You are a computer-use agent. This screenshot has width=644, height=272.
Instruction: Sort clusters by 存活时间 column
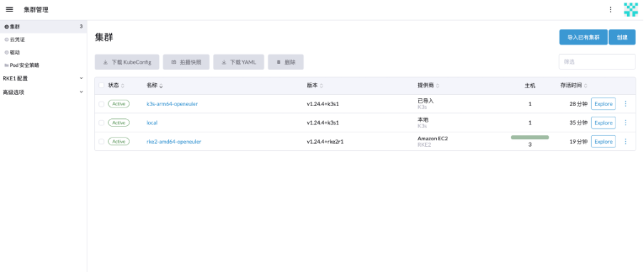coord(573,85)
